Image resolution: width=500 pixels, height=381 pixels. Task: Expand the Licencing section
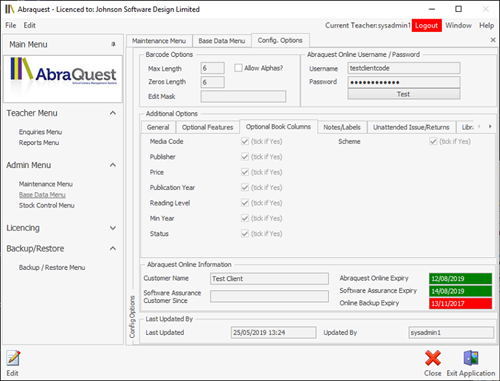click(113, 228)
